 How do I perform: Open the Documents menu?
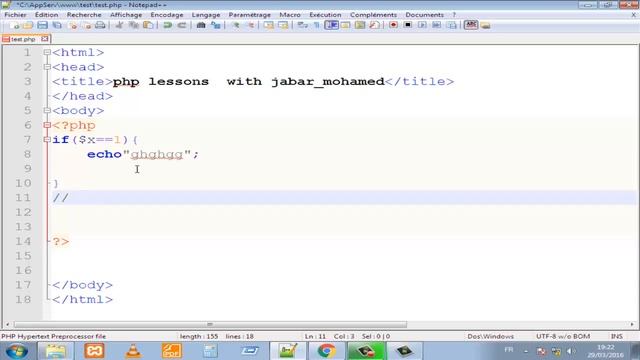(x=424, y=15)
